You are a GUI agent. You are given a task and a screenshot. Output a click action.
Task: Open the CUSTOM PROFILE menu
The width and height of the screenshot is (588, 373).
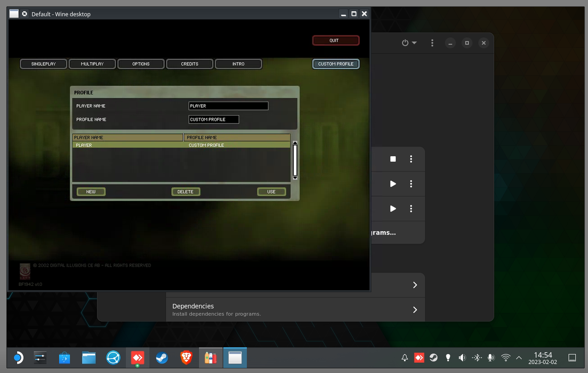[x=335, y=64]
